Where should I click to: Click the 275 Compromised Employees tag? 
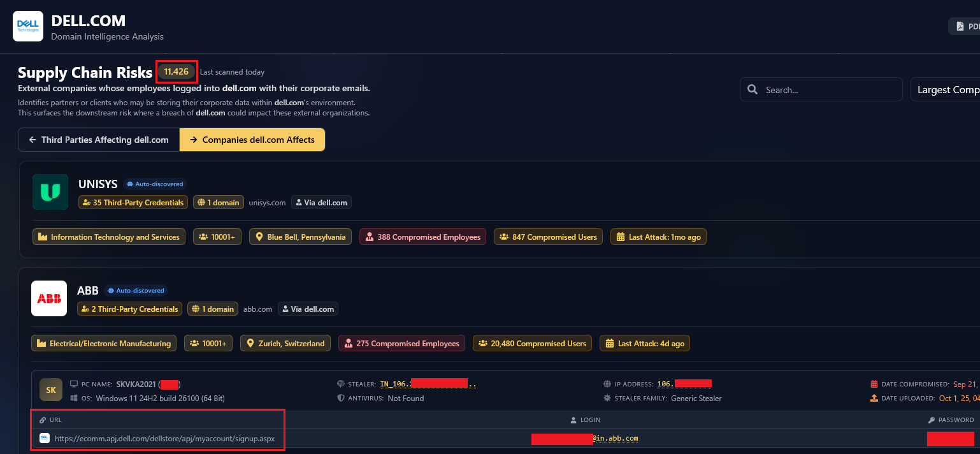[x=401, y=344]
